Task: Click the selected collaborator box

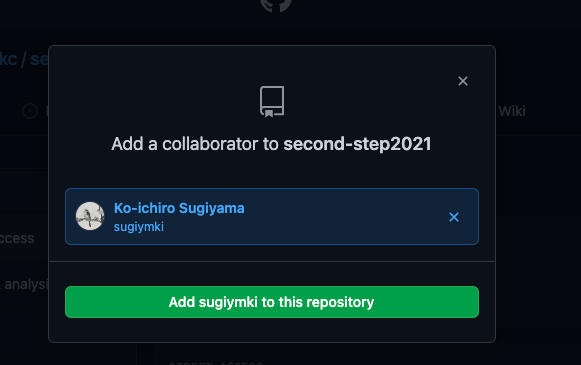Action: (x=272, y=216)
